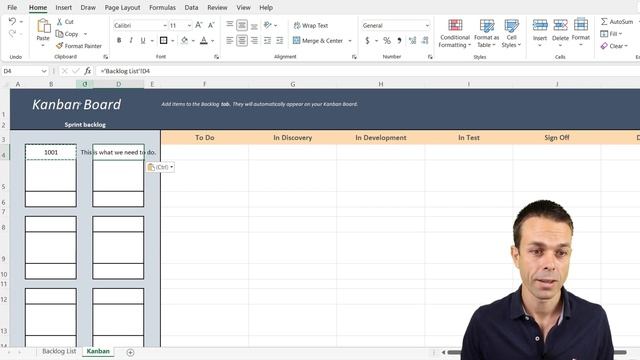Apply font color A

click(204, 40)
